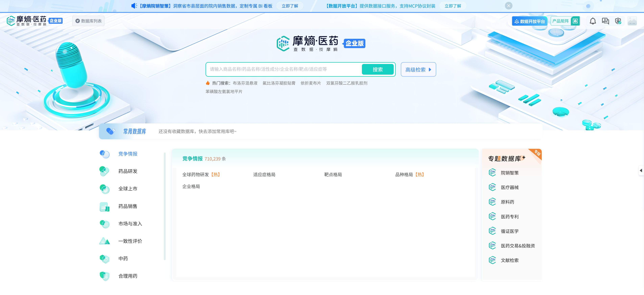Click the logo icon beside 院销智策
644x295 pixels.
click(492, 172)
